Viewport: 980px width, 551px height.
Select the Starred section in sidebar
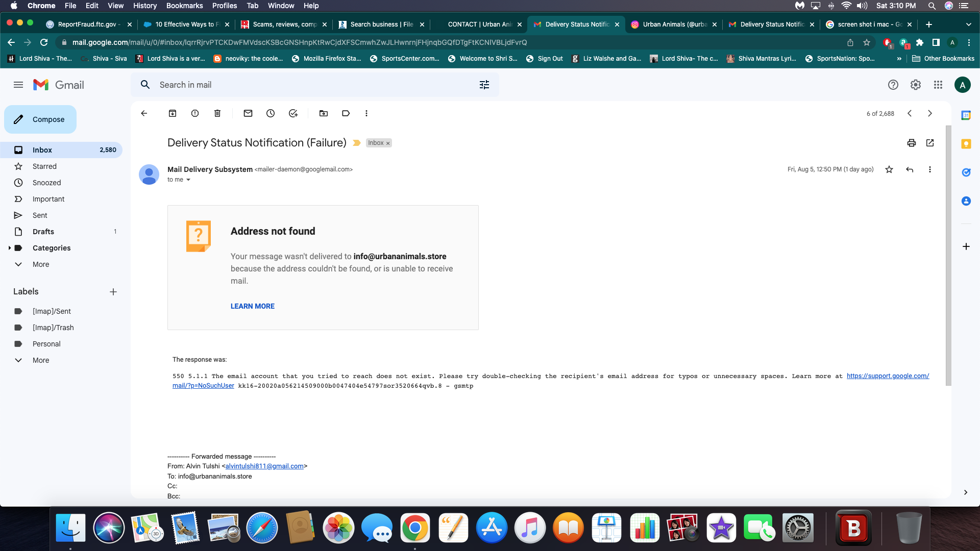pyautogui.click(x=44, y=166)
